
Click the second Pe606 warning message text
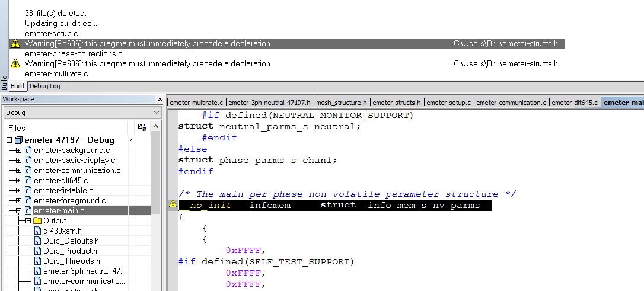[x=148, y=63]
